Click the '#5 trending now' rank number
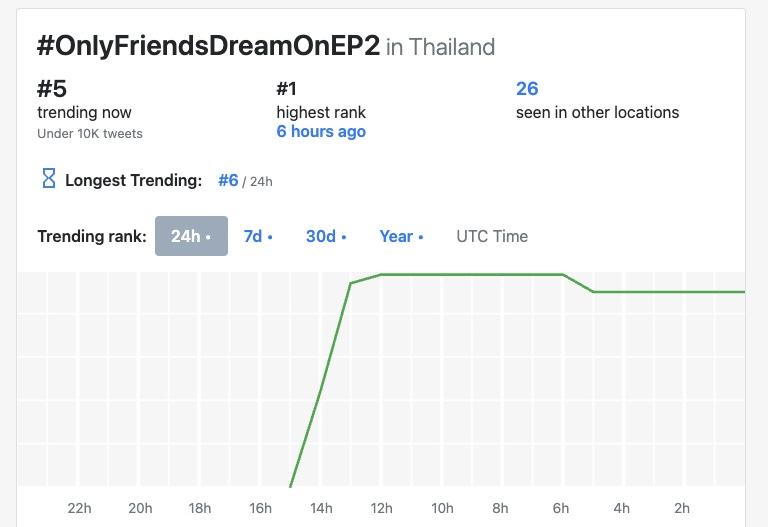Image resolution: width=768 pixels, height=527 pixels. point(52,89)
